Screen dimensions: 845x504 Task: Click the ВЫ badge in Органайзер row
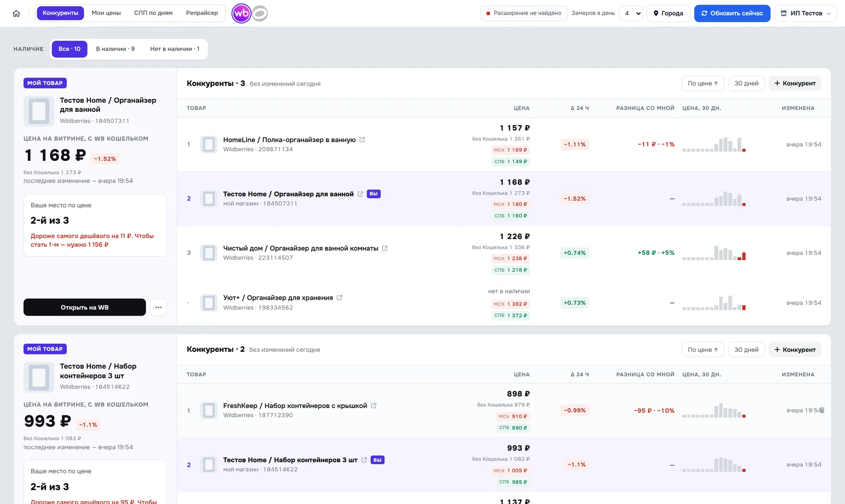tap(374, 194)
